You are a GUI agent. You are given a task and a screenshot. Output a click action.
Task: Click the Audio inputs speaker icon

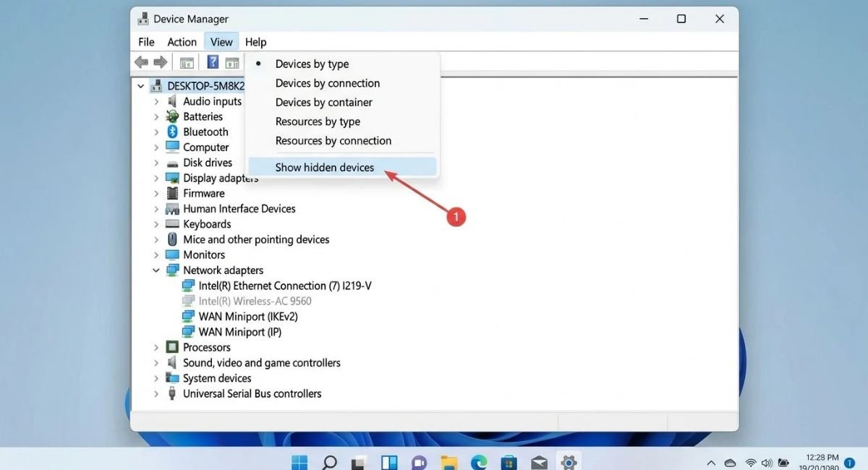[172, 101]
